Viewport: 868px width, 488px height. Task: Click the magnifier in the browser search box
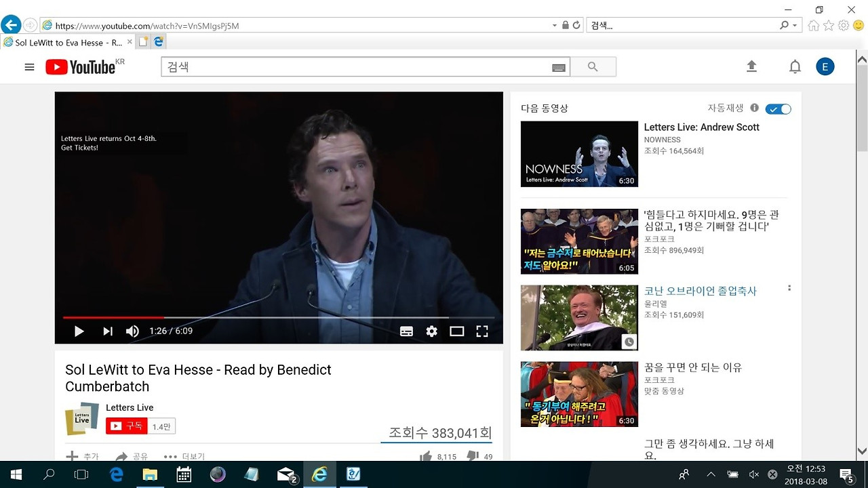pos(785,26)
